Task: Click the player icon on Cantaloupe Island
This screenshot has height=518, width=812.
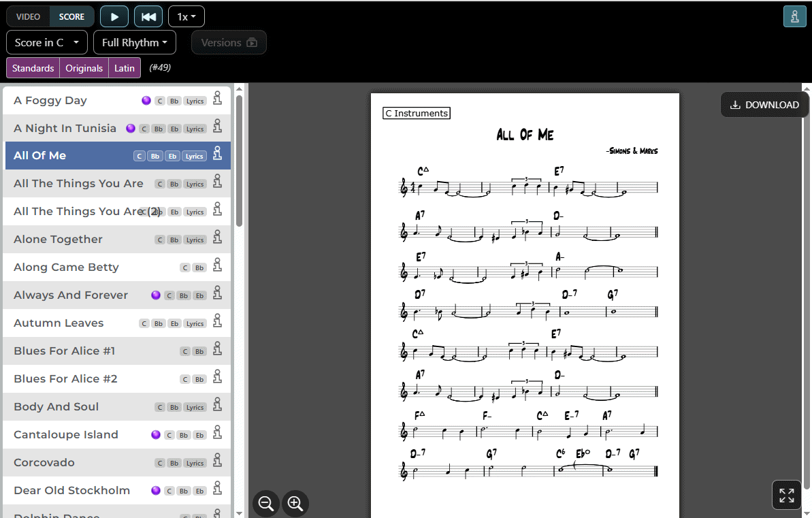Action: (218, 432)
